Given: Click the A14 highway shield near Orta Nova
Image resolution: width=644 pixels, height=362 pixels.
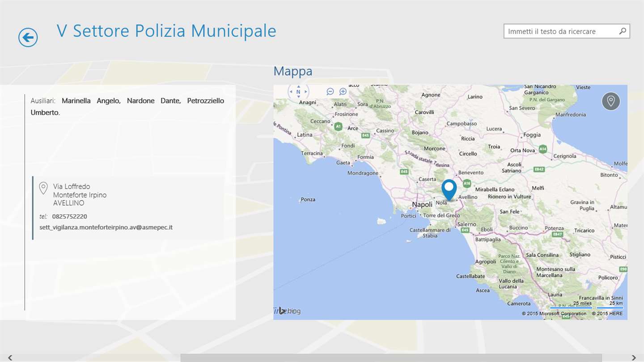Looking at the screenshot, I should coord(543,149).
